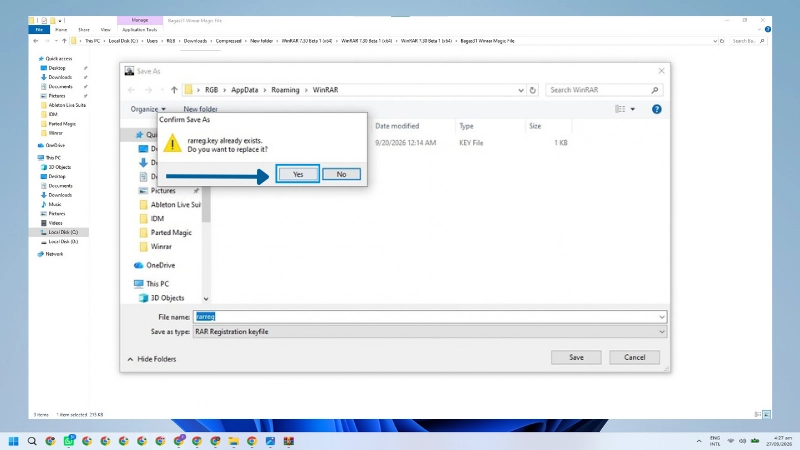Open the File tab in File Explorer
The image size is (800, 450).
39,30
